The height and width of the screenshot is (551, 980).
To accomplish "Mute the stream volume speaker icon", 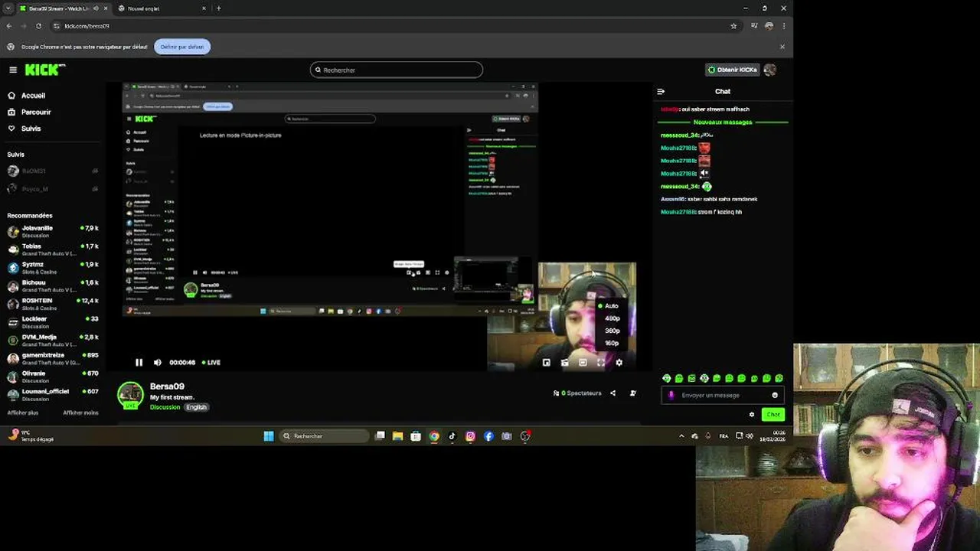I will click(158, 363).
